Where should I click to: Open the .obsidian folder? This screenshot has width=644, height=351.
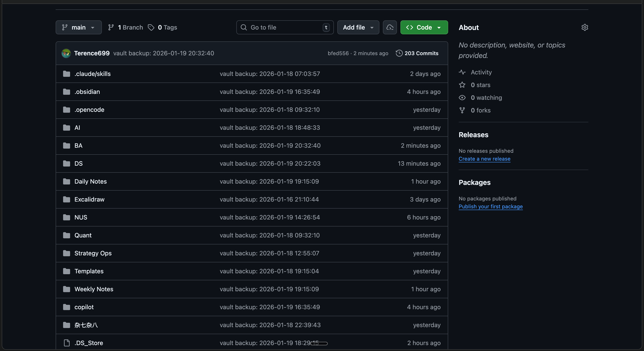pos(87,92)
